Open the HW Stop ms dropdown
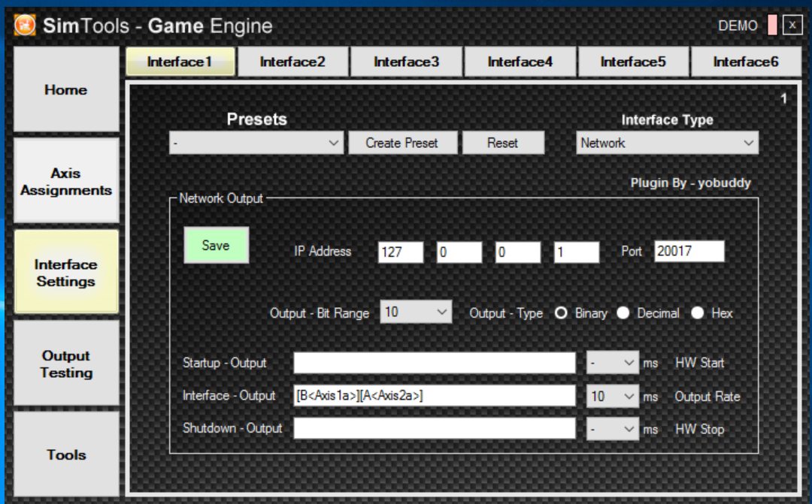812x504 pixels. pyautogui.click(x=612, y=429)
